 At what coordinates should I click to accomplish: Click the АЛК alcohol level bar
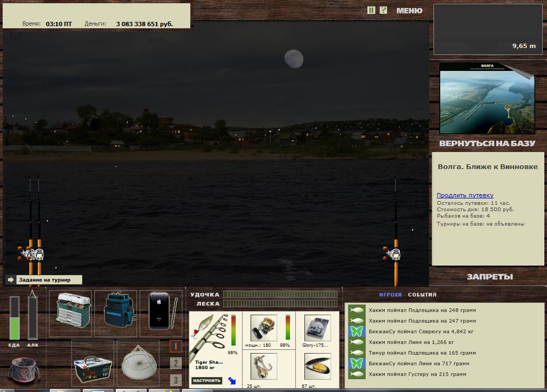coord(33,318)
